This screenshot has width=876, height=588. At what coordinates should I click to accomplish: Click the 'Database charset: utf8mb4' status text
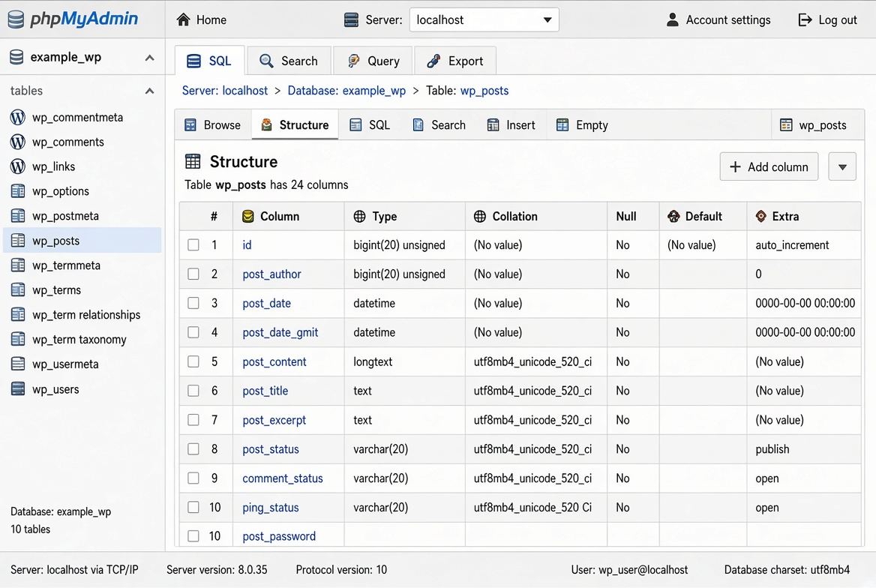pos(787,569)
